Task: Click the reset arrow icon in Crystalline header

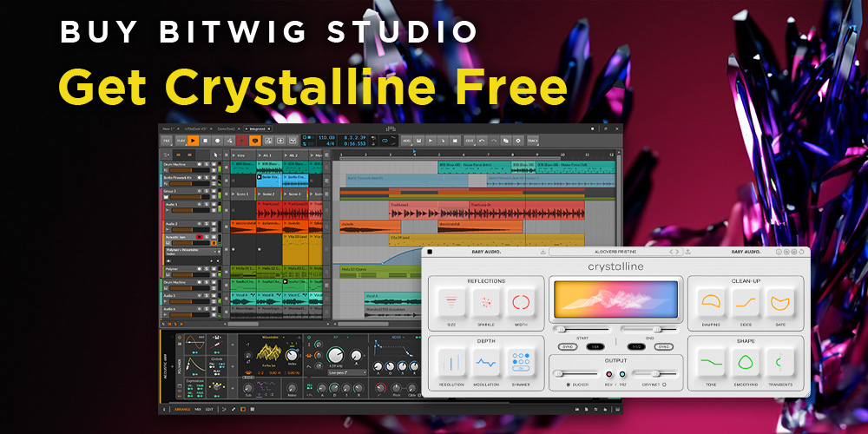Action: click(x=801, y=252)
